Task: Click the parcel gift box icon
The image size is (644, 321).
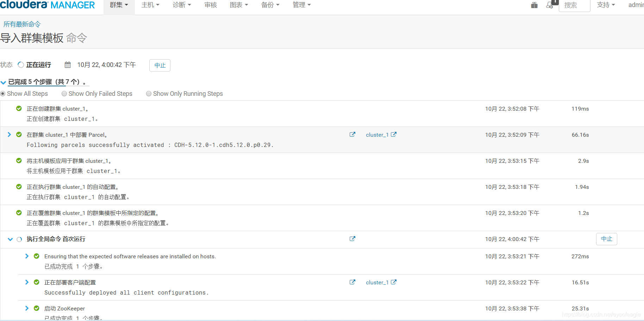Action: click(534, 5)
